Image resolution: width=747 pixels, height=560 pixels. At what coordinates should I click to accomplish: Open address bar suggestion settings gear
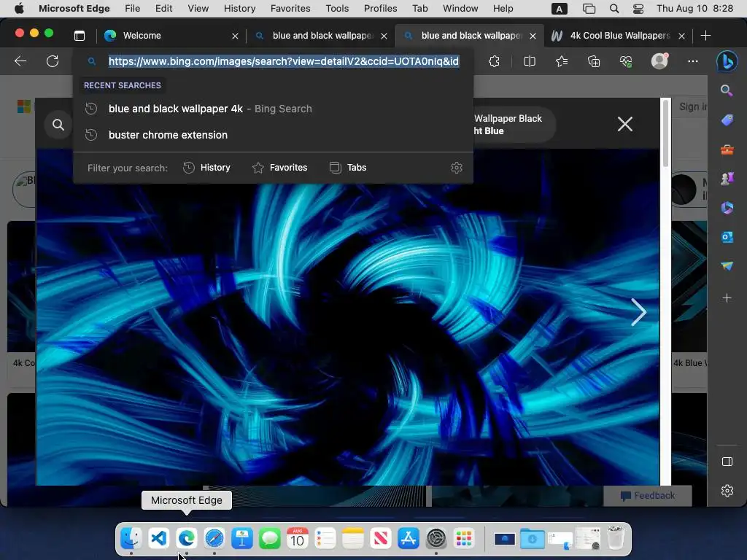457,168
